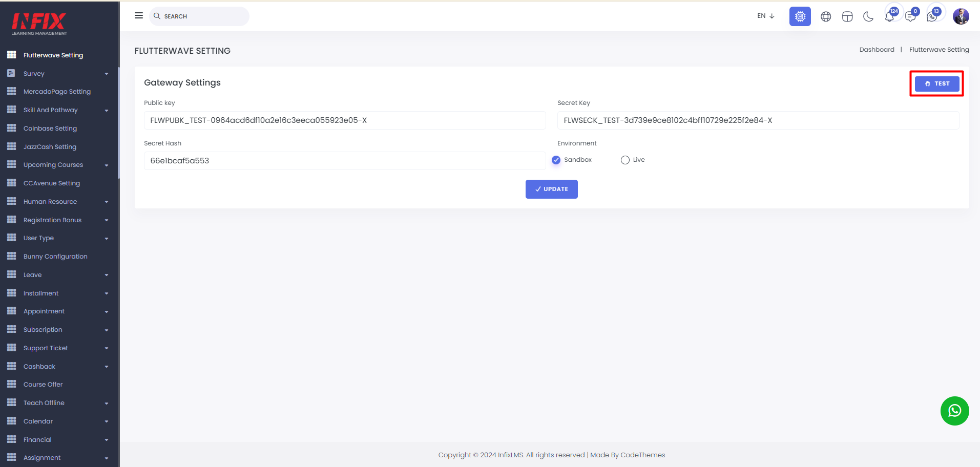
Task: Switch to dark mode with moon icon
Action: tap(868, 16)
